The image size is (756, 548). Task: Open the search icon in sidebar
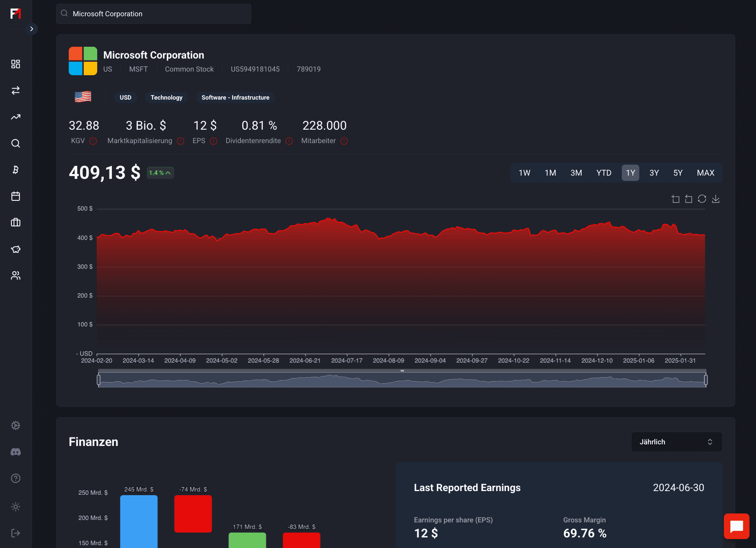(x=15, y=144)
